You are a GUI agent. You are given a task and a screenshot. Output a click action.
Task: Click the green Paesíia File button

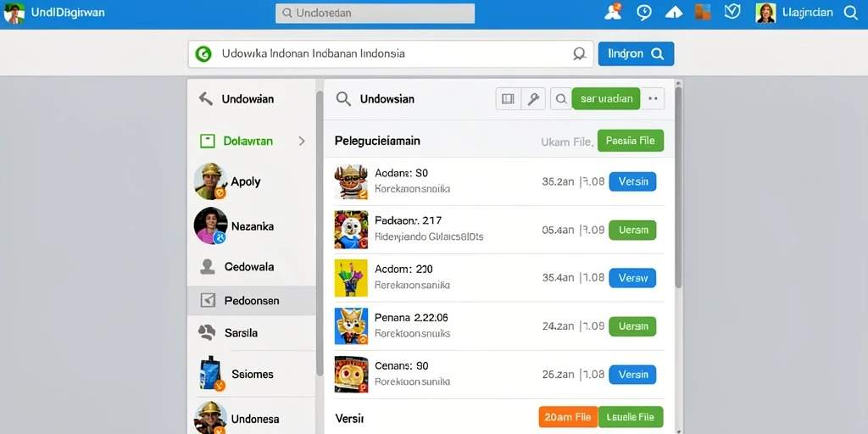pos(631,141)
